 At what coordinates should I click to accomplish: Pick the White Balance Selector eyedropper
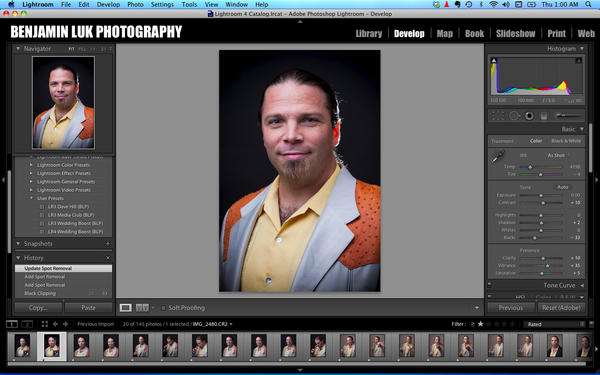pos(498,157)
